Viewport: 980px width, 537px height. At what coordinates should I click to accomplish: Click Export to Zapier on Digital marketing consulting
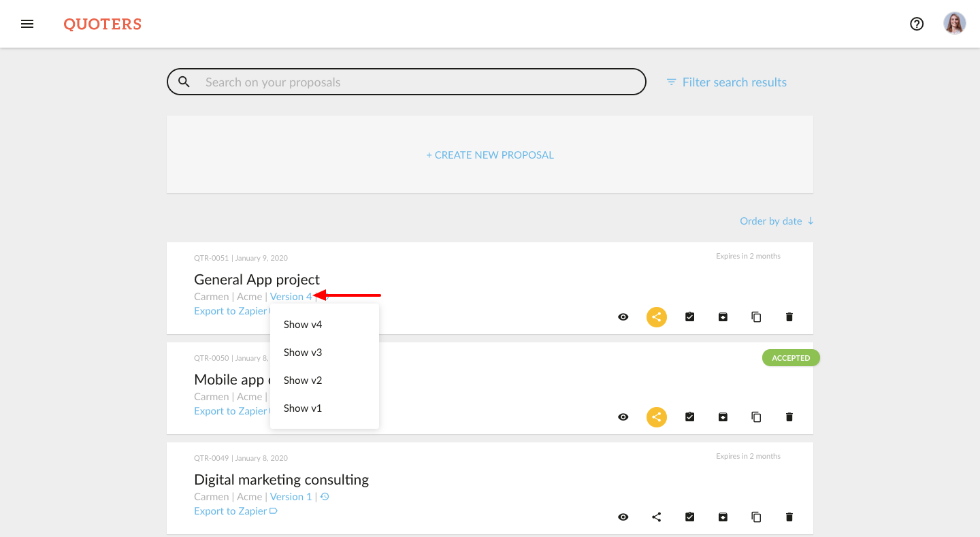tap(231, 510)
